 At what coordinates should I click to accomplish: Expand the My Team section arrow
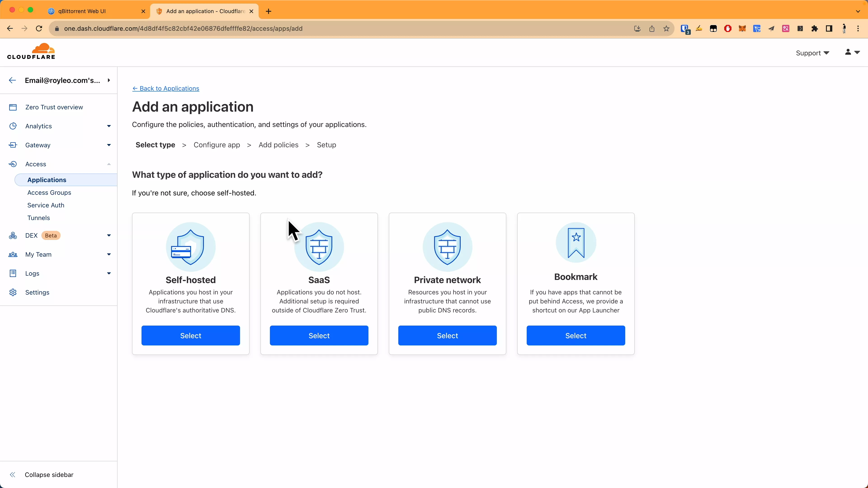pos(109,255)
